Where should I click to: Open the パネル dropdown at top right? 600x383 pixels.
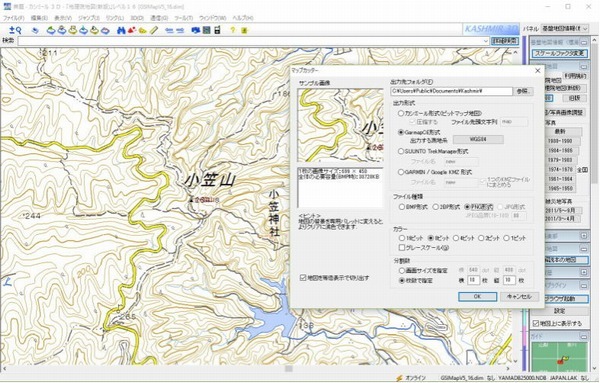coord(565,29)
